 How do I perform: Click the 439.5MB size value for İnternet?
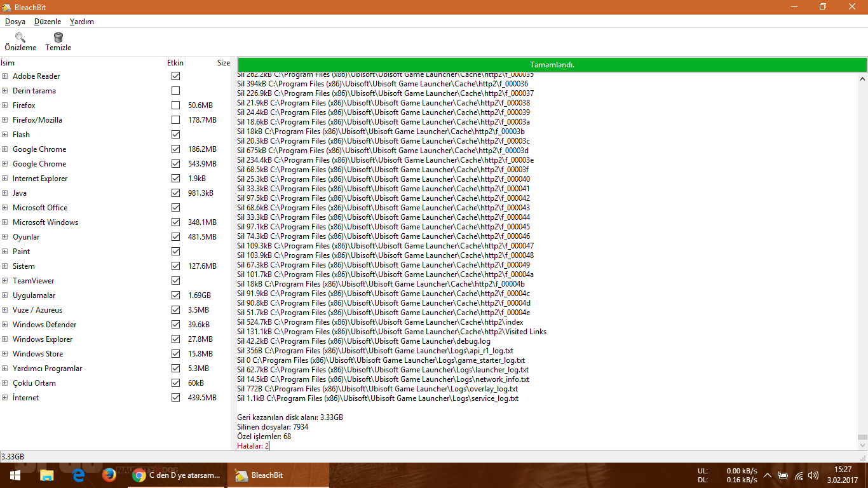pyautogui.click(x=202, y=398)
